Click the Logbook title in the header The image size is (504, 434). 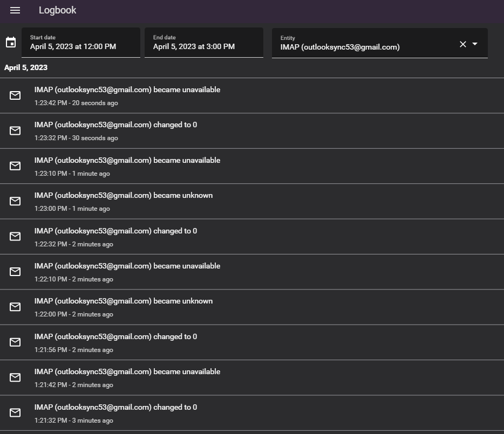[x=57, y=10]
